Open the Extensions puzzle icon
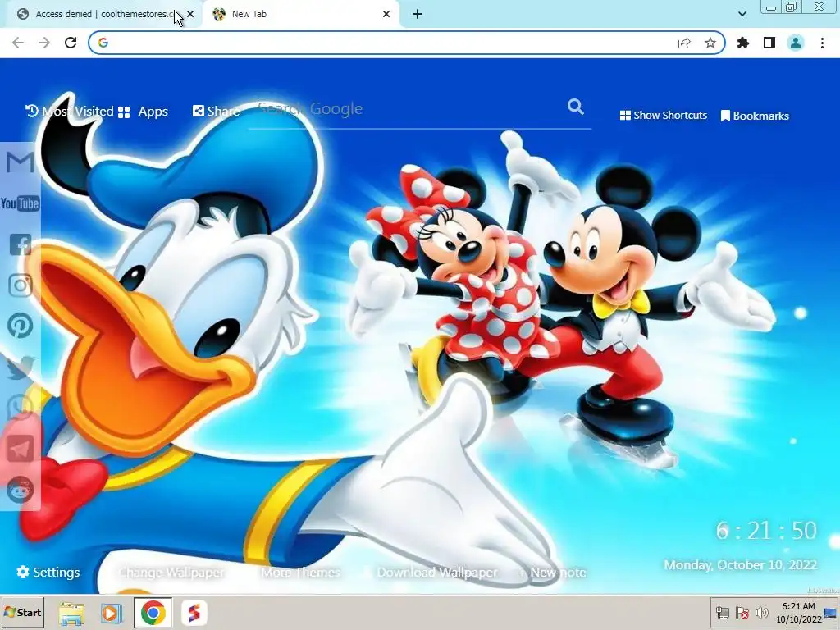The width and height of the screenshot is (840, 630). coord(743,43)
